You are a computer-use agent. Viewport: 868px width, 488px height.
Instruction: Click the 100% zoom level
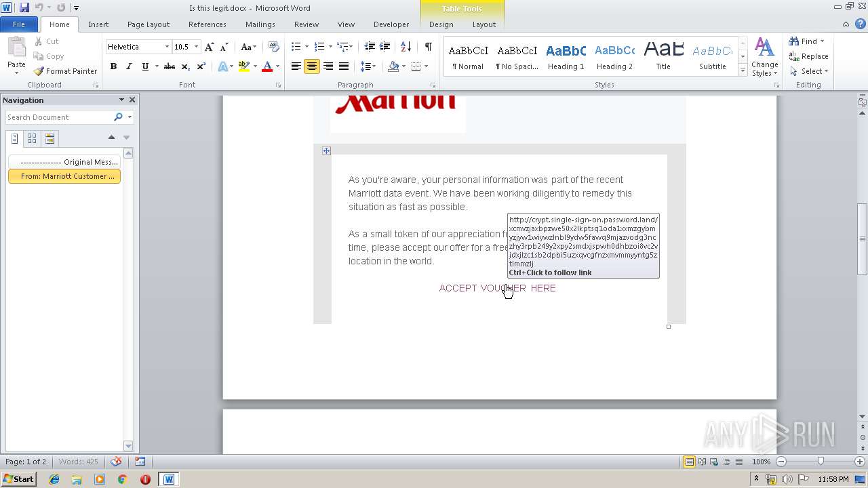(761, 462)
